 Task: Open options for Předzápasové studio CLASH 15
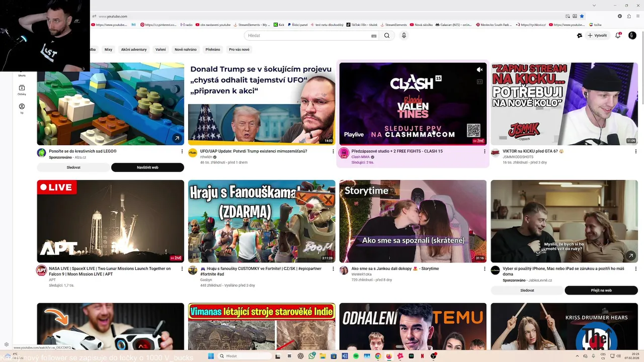(x=485, y=151)
